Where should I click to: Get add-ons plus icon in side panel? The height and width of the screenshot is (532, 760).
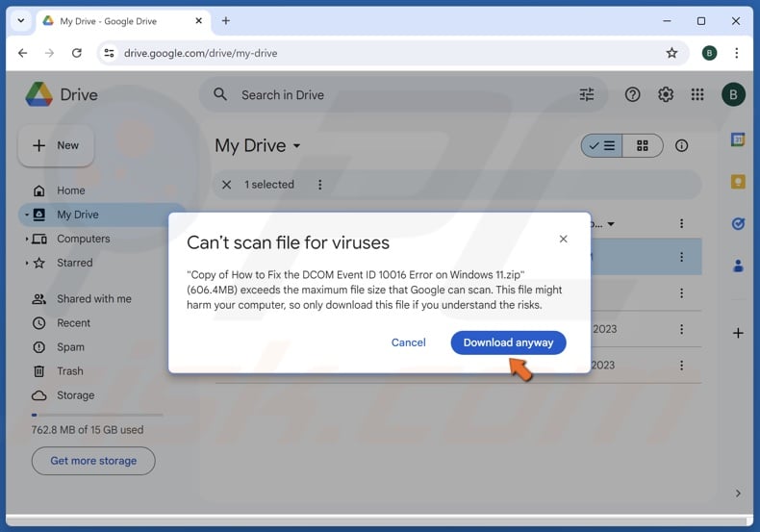pos(738,333)
